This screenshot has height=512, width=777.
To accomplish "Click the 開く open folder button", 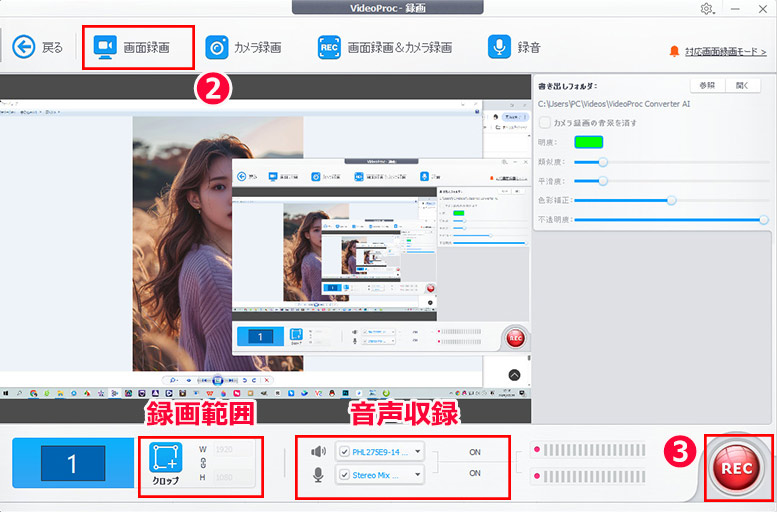I will [x=741, y=86].
